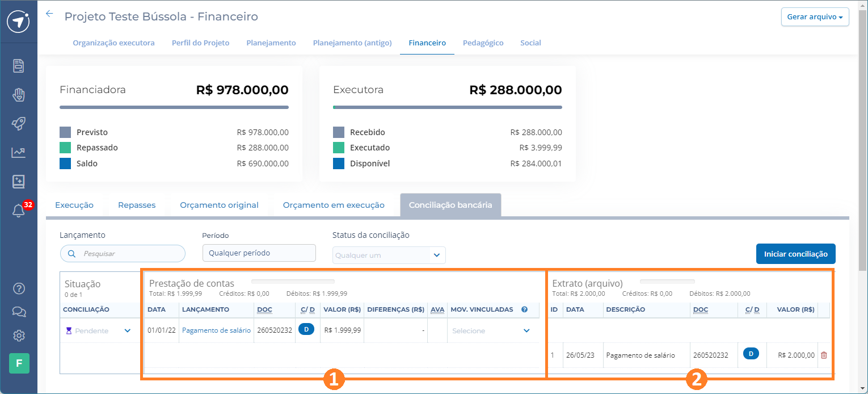
Task: Click the gray Recebido color swatch
Action: [339, 132]
